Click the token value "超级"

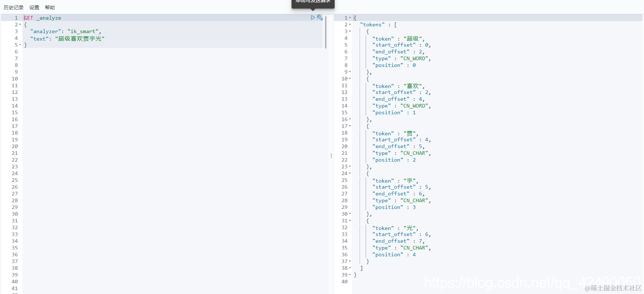click(x=413, y=38)
